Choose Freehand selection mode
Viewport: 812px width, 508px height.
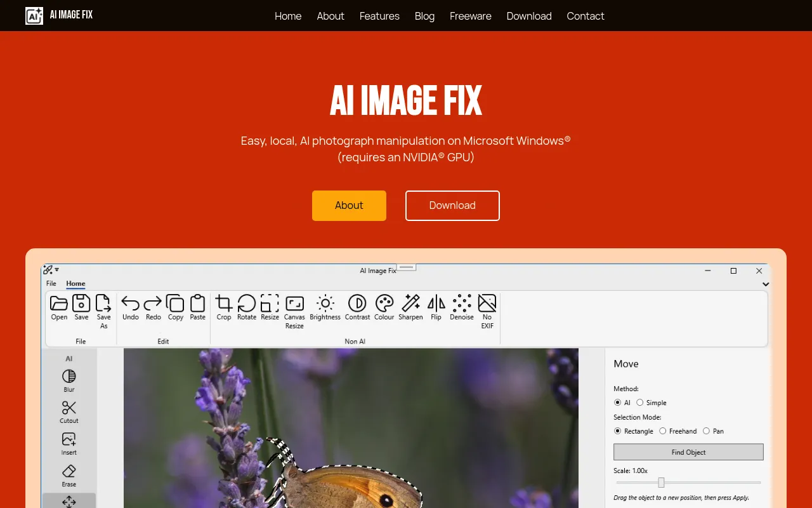click(662, 431)
